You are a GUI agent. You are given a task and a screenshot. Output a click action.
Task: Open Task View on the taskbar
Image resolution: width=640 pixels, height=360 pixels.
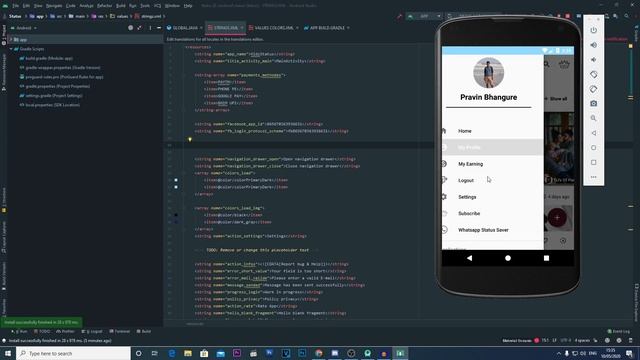coord(155,353)
